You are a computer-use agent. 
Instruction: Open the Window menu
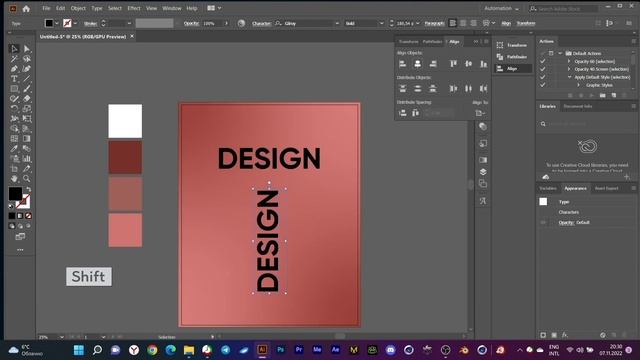(171, 8)
